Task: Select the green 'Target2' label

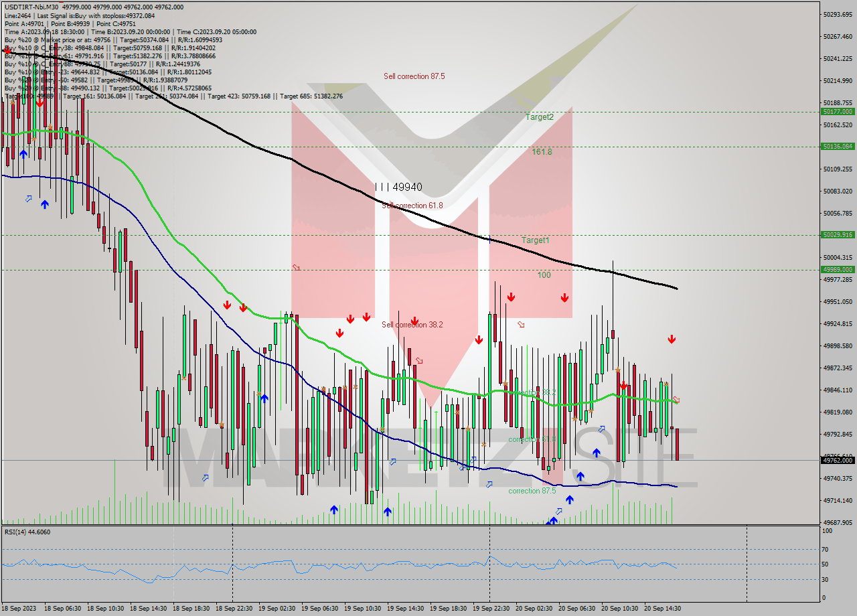Action: coord(539,117)
